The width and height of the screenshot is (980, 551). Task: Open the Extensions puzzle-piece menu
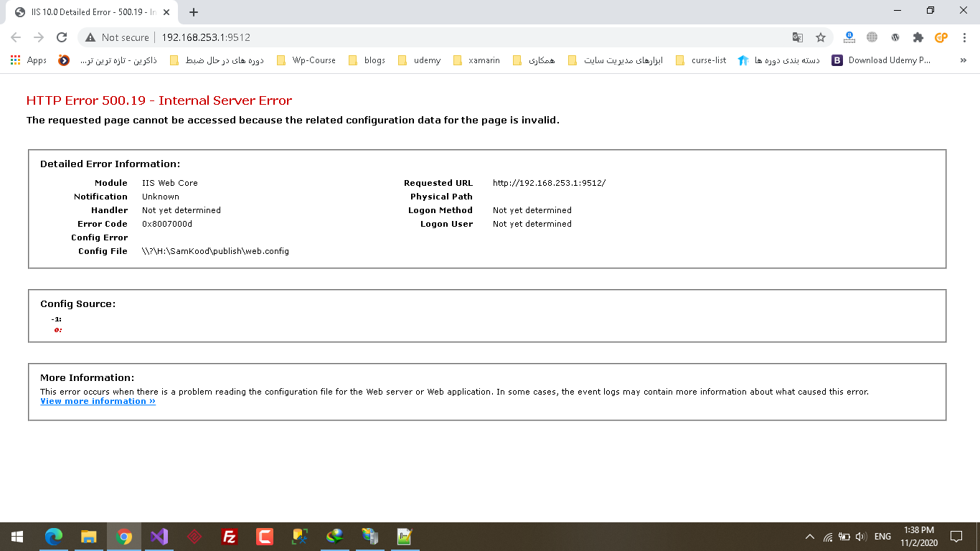pyautogui.click(x=918, y=37)
